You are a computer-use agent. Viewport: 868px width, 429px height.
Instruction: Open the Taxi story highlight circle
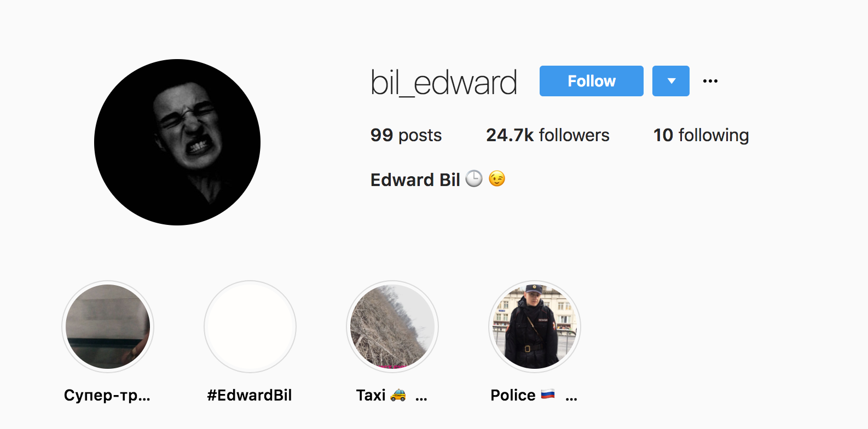[x=392, y=327]
